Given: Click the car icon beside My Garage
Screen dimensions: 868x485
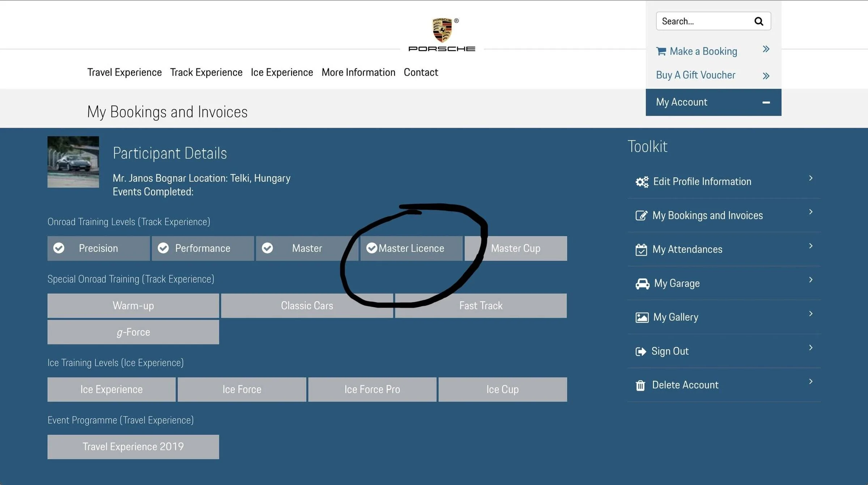Looking at the screenshot, I should click(x=642, y=284).
